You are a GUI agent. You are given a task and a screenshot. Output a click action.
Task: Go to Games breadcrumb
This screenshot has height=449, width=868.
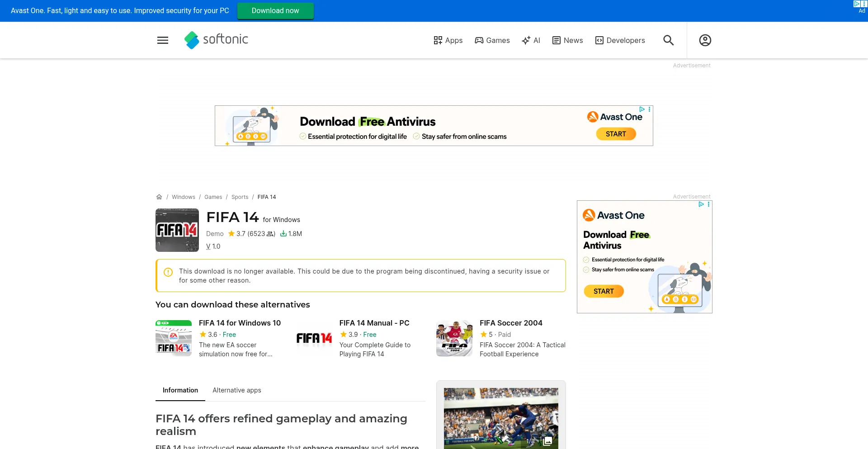point(213,197)
